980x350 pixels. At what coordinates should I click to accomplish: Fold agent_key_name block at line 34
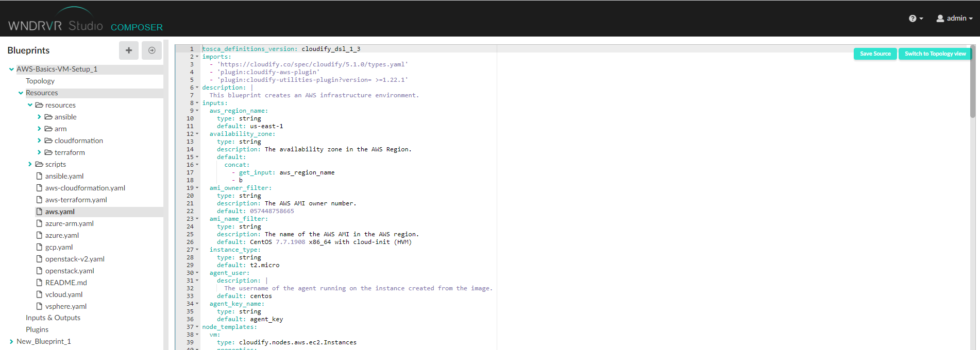pyautogui.click(x=197, y=304)
